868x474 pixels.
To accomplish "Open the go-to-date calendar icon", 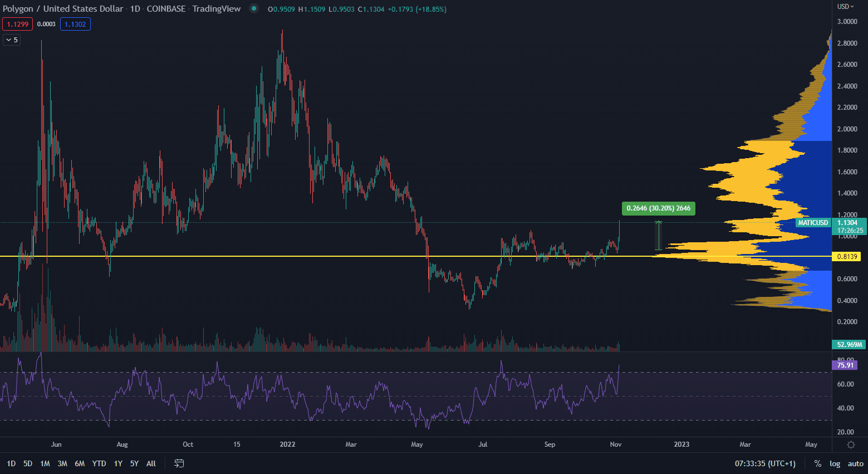I will [179, 463].
